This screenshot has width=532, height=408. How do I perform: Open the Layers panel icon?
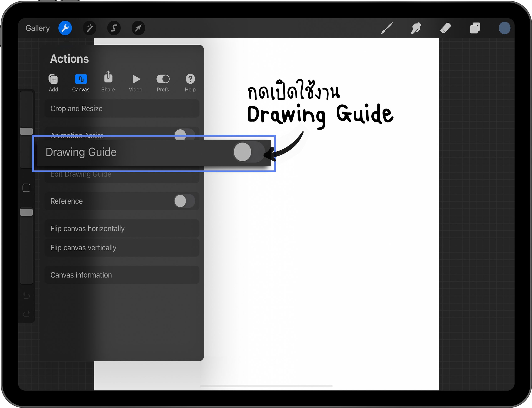475,28
